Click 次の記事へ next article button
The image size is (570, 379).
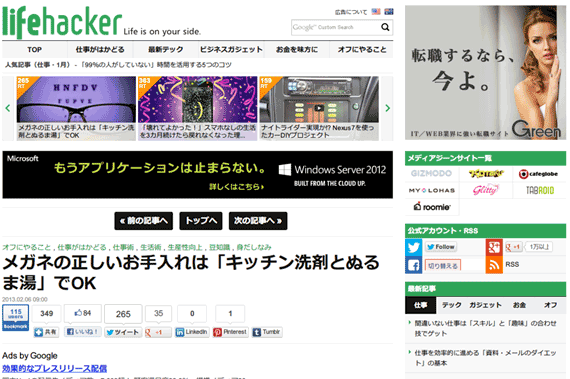pyautogui.click(x=258, y=221)
